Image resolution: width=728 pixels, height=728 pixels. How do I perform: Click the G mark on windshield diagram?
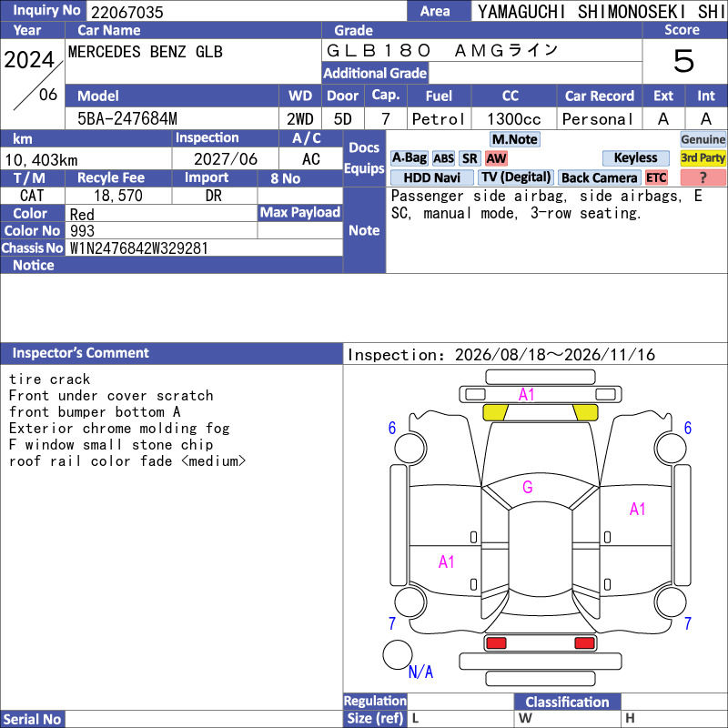pos(528,487)
